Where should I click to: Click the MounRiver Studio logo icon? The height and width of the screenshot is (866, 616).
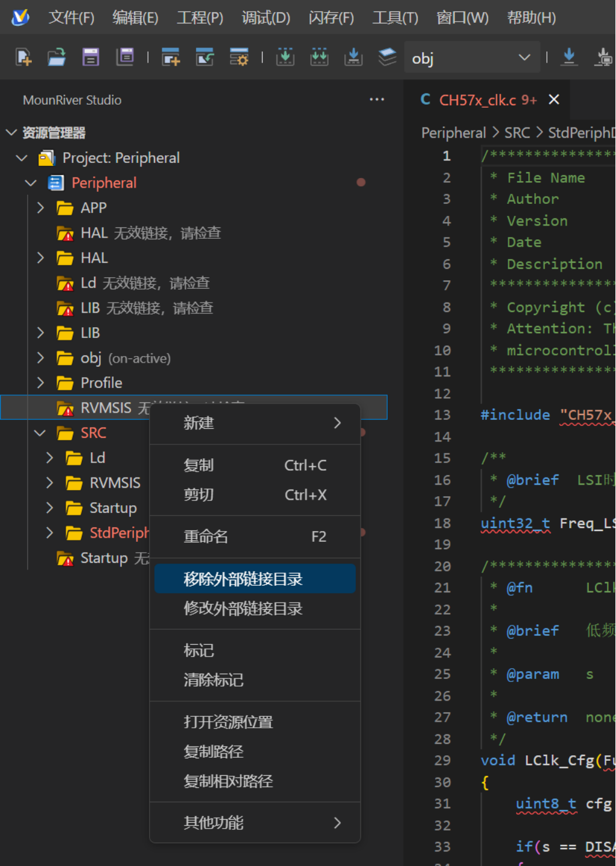click(x=20, y=17)
